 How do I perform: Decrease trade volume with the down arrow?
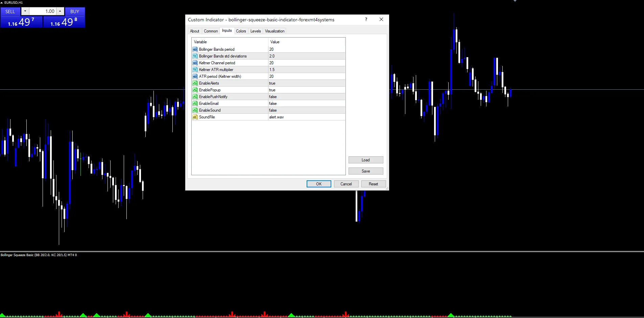(25, 11)
